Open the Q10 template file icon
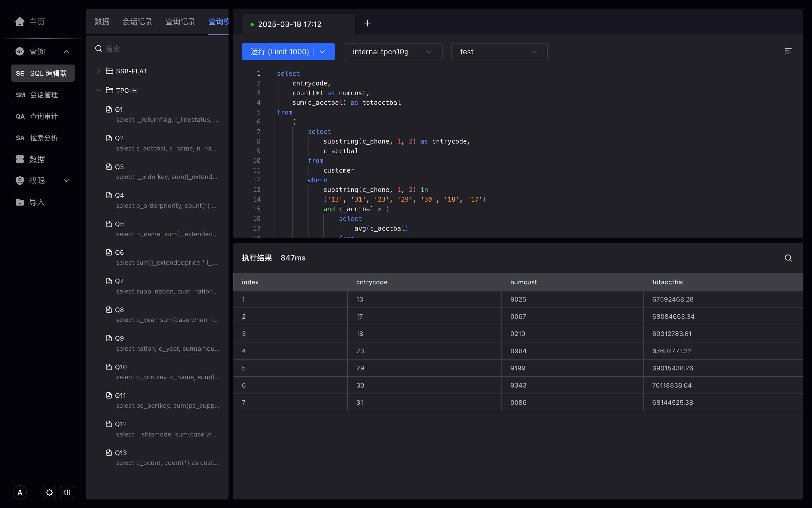 pyautogui.click(x=109, y=367)
